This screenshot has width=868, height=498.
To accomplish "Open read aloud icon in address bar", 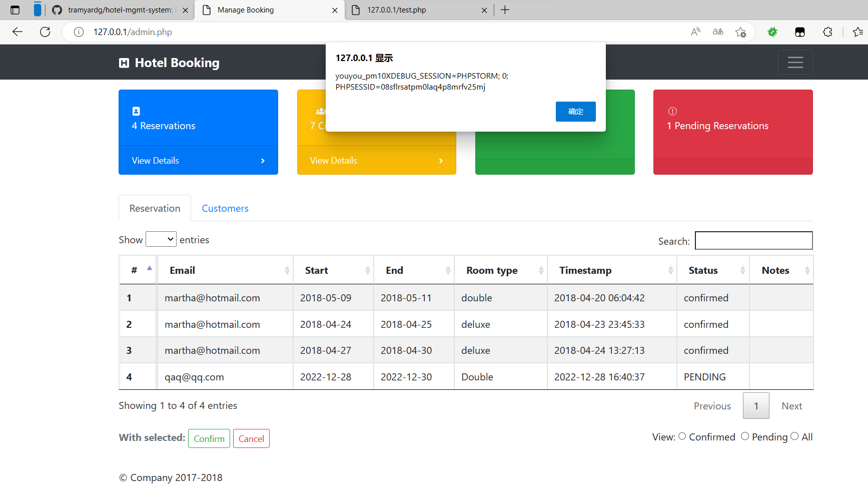I will [695, 32].
